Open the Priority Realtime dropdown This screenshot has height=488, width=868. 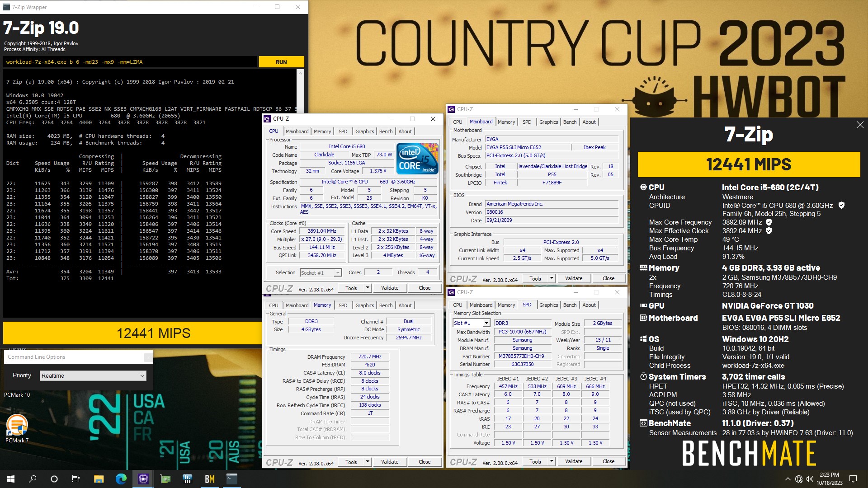click(x=93, y=375)
